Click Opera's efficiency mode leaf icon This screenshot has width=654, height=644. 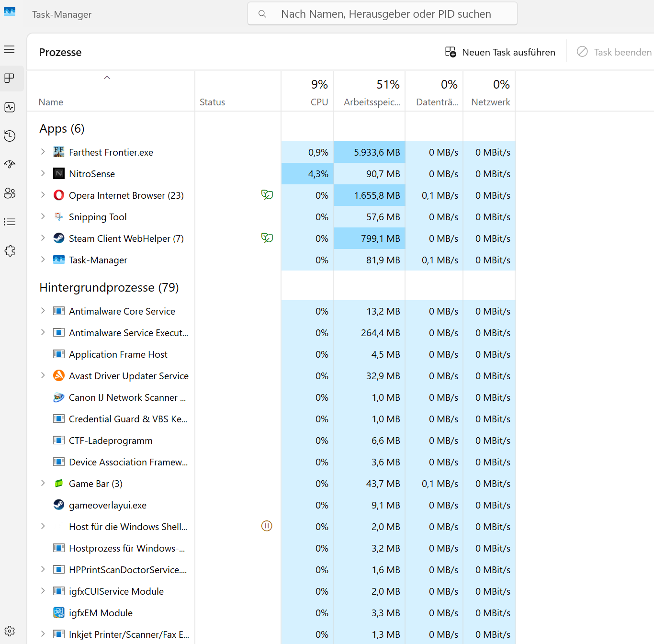tap(267, 194)
